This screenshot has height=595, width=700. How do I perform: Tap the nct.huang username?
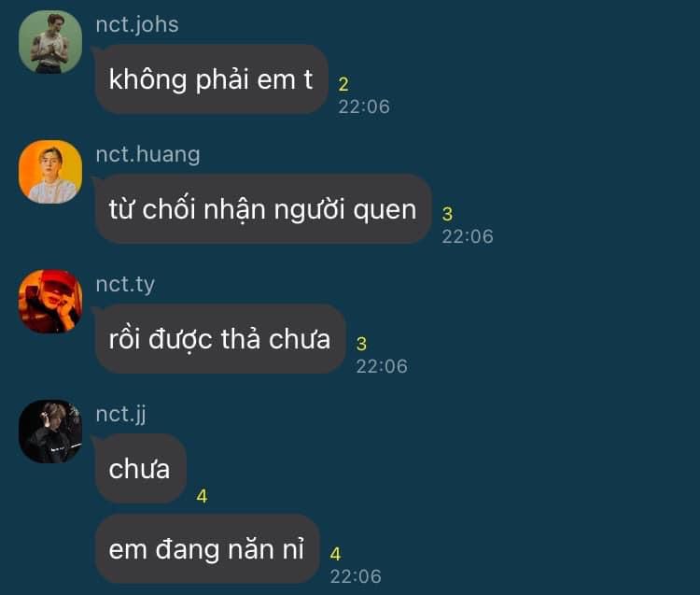pyautogui.click(x=147, y=154)
